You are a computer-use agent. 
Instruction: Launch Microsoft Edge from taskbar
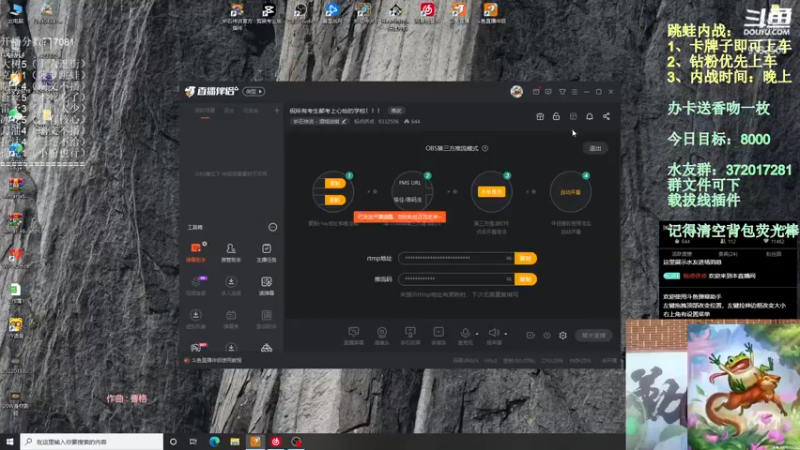214,441
